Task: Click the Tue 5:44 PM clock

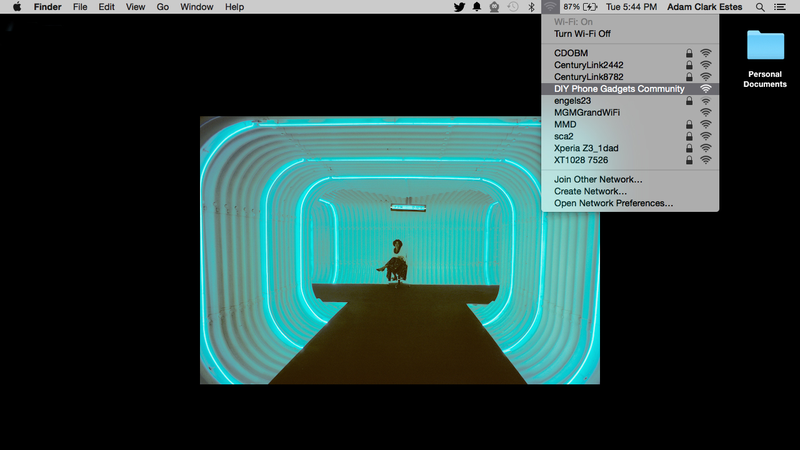Action: click(x=631, y=7)
